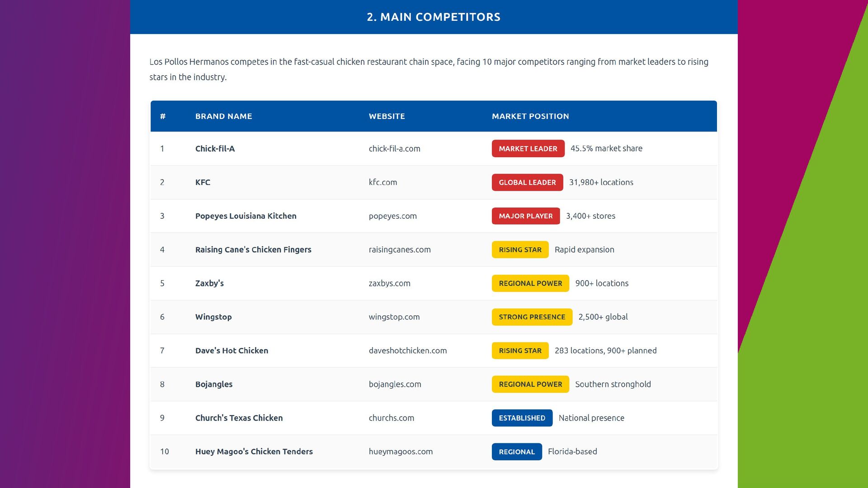This screenshot has width=868, height=488.
Task: Click the RISING STAR badge for Raising Cane's
Action: tap(520, 250)
